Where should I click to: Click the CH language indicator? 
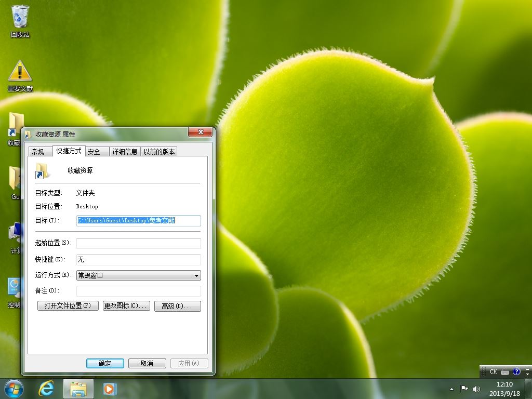[x=494, y=371]
